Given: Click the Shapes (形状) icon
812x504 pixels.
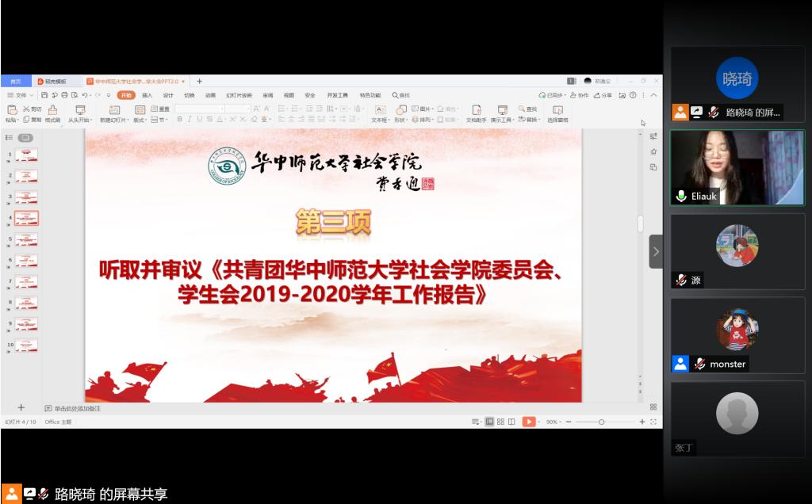Looking at the screenshot, I should tap(401, 109).
